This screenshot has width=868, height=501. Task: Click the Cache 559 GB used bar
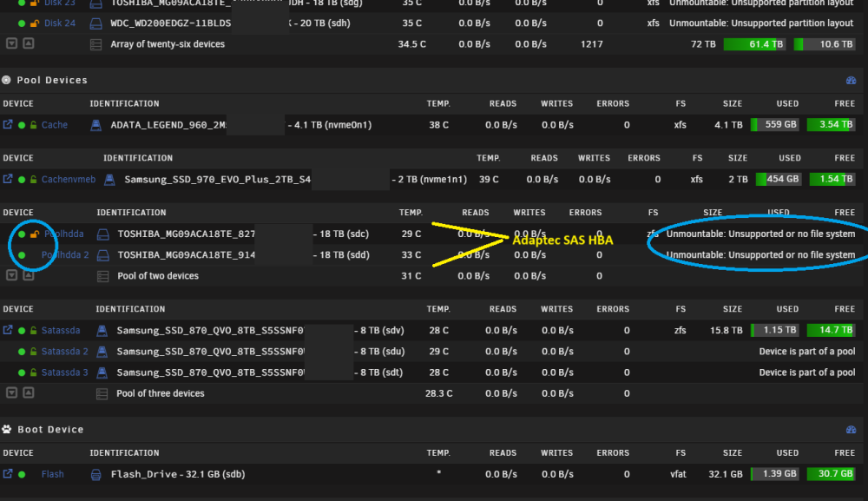tap(775, 124)
